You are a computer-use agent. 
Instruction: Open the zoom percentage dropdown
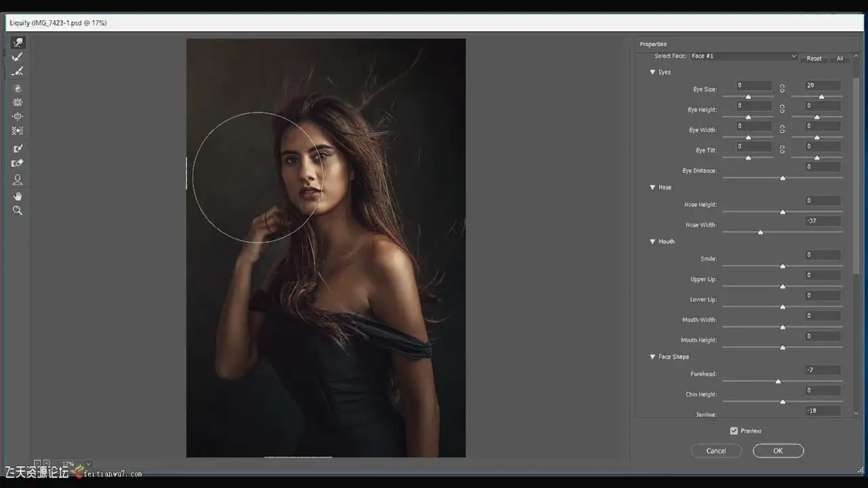click(x=88, y=464)
